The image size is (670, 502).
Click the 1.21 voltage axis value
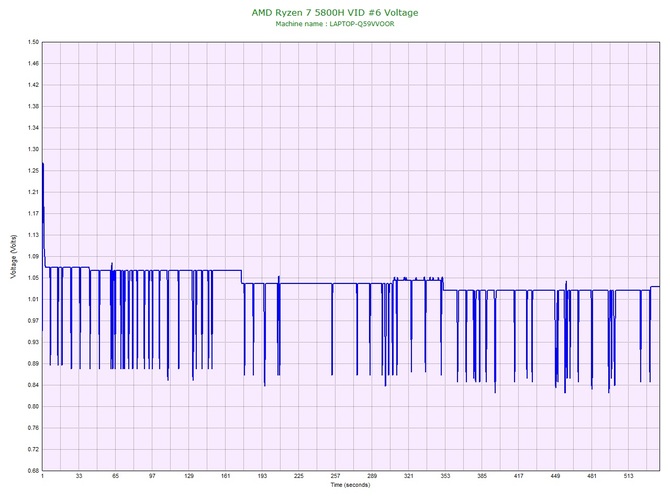point(33,192)
